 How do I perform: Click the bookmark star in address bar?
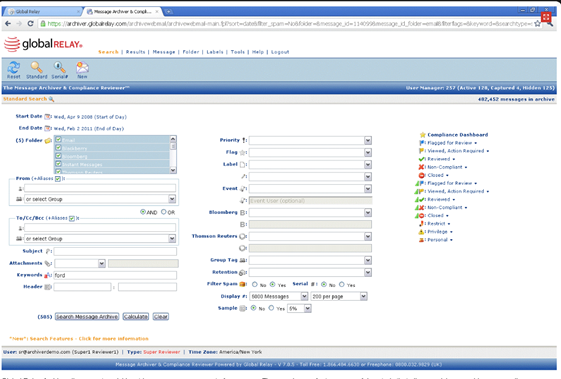pyautogui.click(x=537, y=24)
